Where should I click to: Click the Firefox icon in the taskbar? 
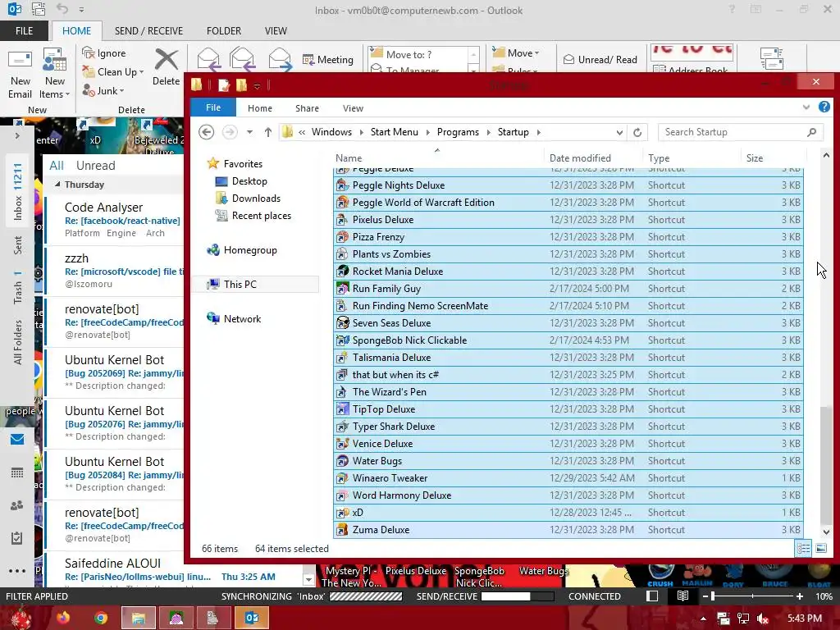62,619
